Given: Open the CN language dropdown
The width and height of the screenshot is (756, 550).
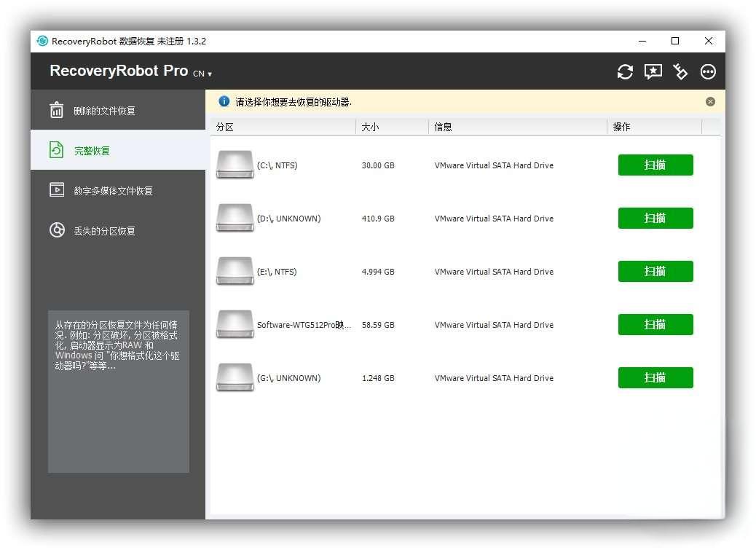Looking at the screenshot, I should 202,74.
